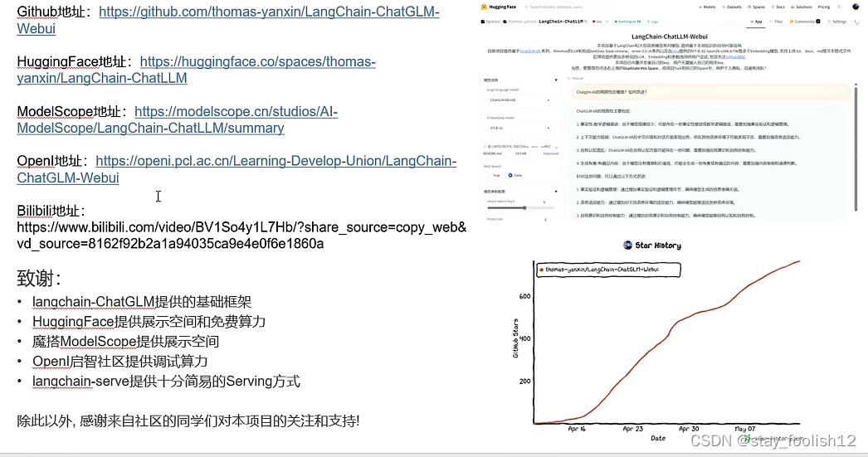Click the closing thanks sentence 除此以外
868x457 pixels.
[x=188, y=421]
